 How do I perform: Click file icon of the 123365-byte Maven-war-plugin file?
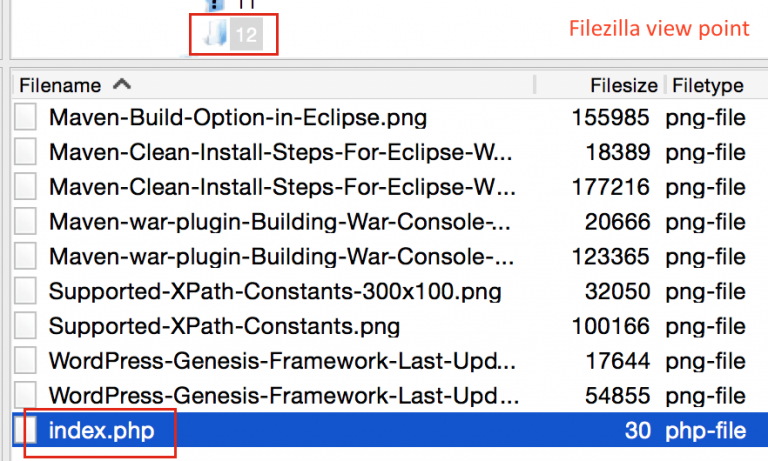pos(26,257)
